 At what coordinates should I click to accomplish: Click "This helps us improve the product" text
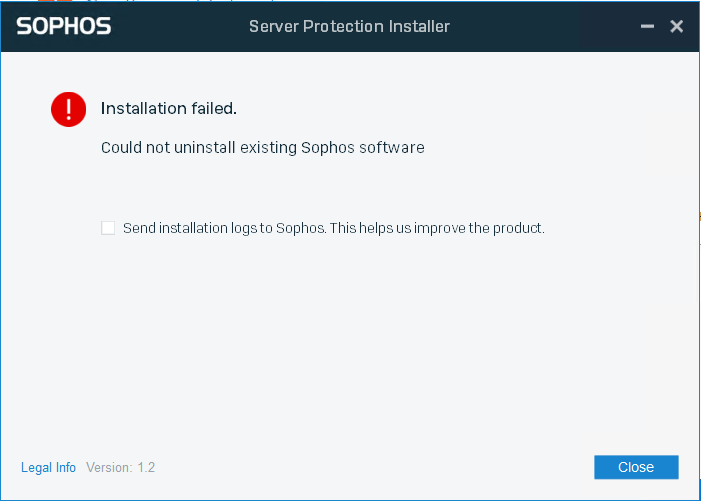437,228
